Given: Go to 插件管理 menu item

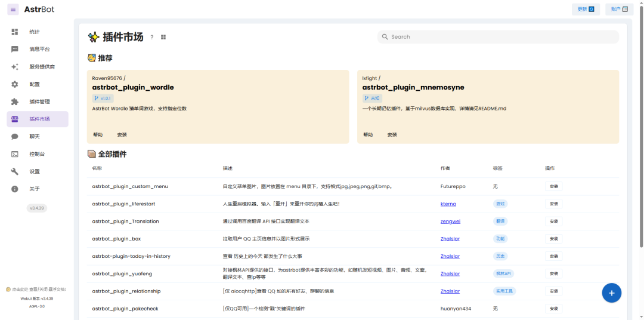Looking at the screenshot, I should pos(38,101).
